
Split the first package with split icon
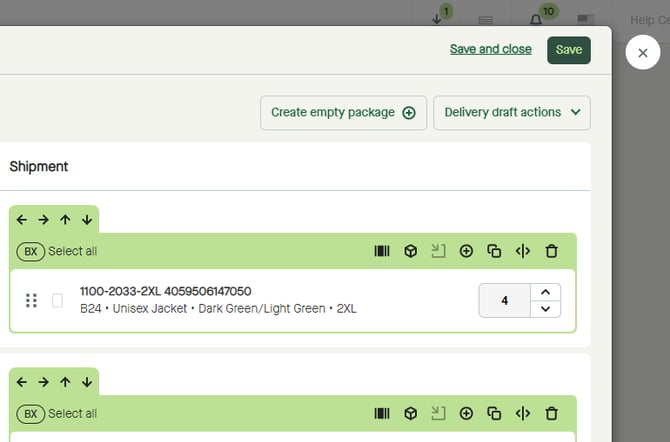[x=522, y=251]
